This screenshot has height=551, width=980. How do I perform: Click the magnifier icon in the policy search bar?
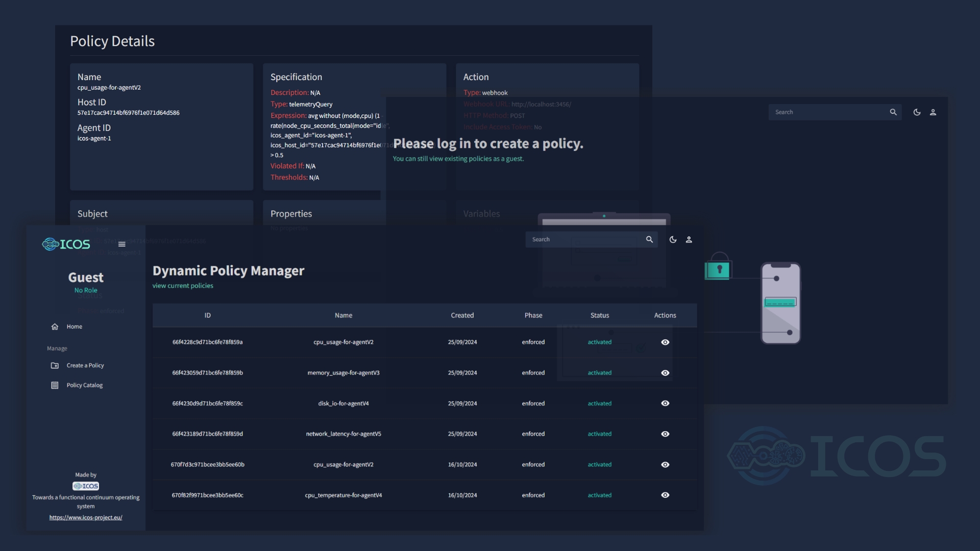[649, 239]
